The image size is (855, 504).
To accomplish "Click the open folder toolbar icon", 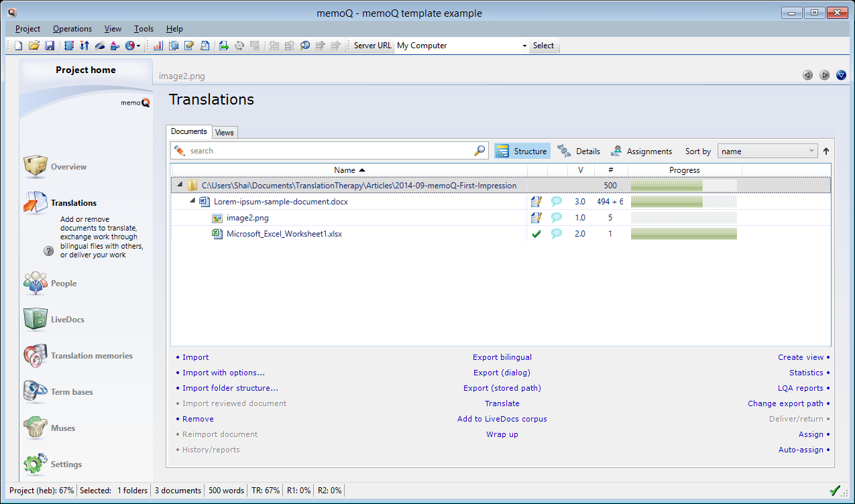I will click(34, 46).
